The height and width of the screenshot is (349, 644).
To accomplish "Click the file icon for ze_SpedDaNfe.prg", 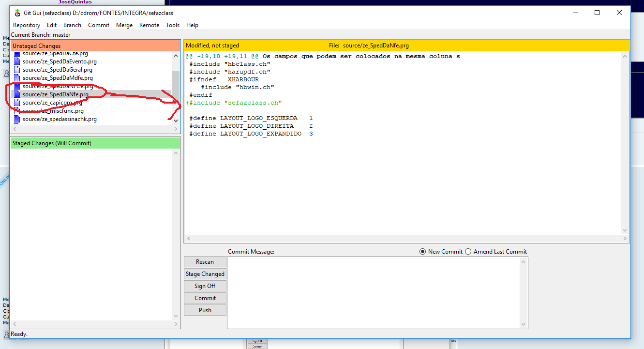I will coord(17,94).
